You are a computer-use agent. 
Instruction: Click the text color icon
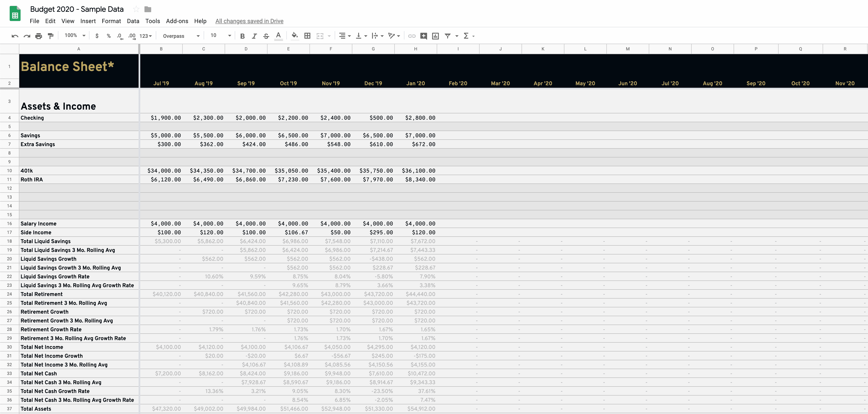pyautogui.click(x=278, y=36)
